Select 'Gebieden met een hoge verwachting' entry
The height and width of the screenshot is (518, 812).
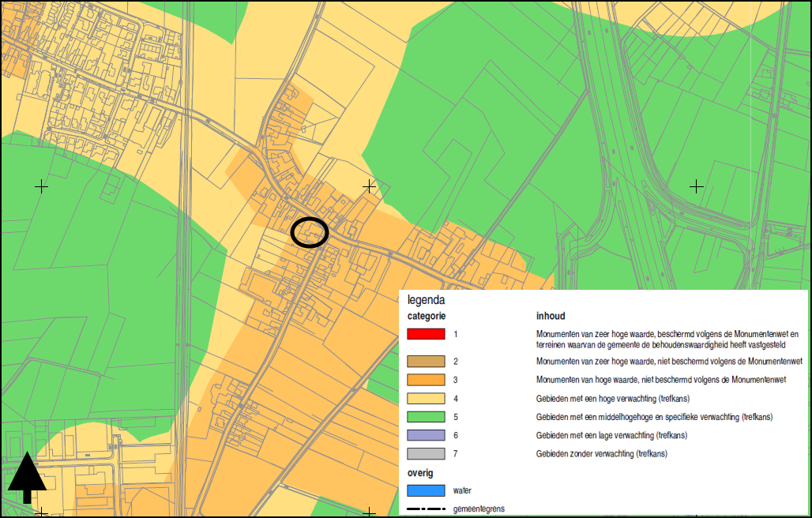pyautogui.click(x=613, y=399)
